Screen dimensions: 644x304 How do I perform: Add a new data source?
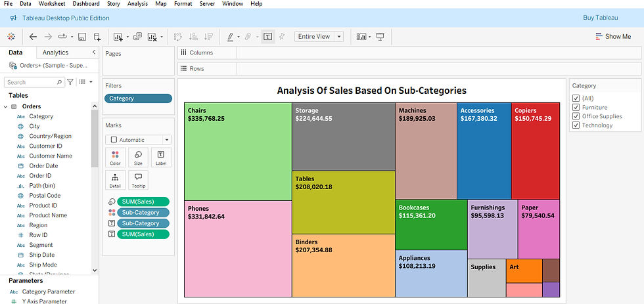coord(97,37)
